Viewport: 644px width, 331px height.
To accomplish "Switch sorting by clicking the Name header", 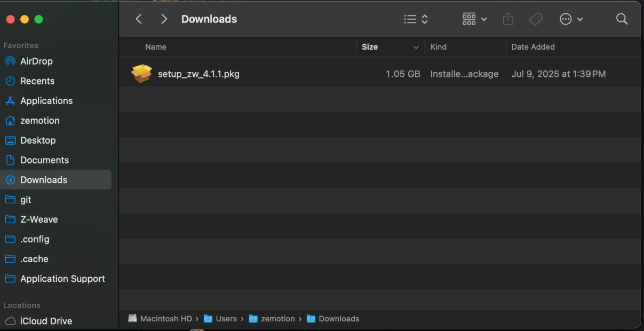I will pyautogui.click(x=156, y=47).
